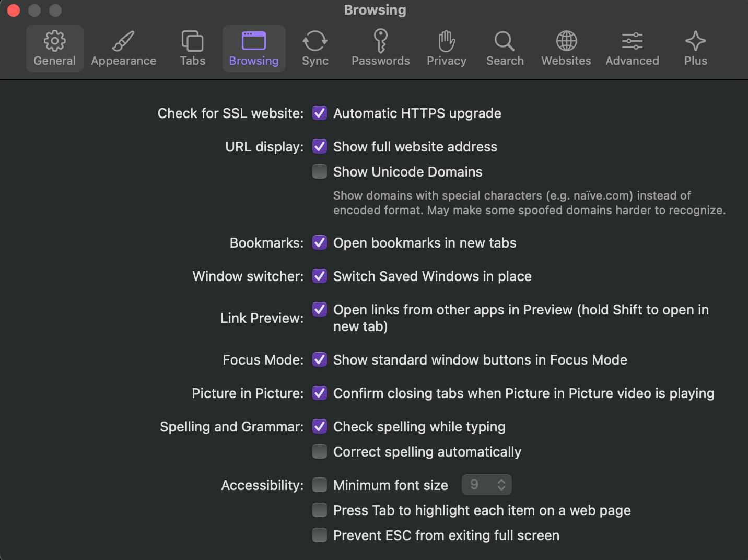This screenshot has height=560, width=748.
Task: Open the Tabs settings icon
Action: click(192, 41)
